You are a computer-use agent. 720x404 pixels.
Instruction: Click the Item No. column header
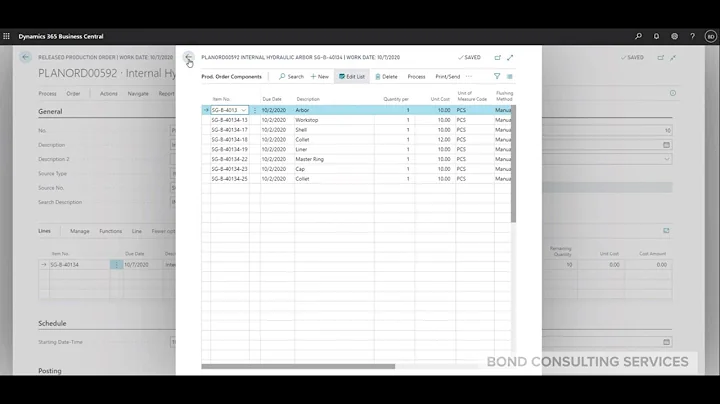point(221,99)
